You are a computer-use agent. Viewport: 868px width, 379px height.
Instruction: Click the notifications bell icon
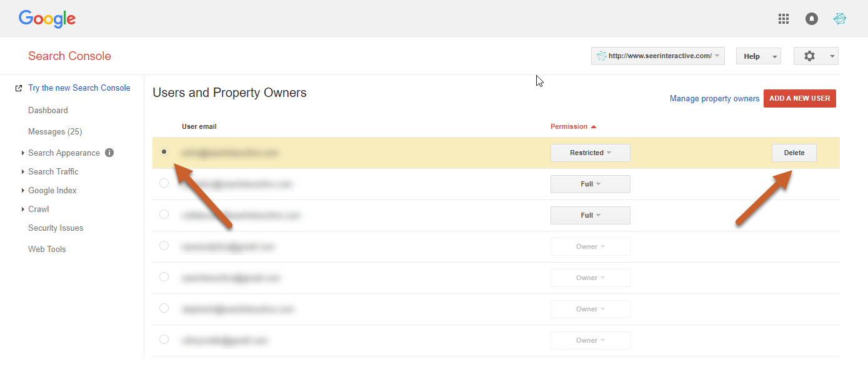point(811,19)
